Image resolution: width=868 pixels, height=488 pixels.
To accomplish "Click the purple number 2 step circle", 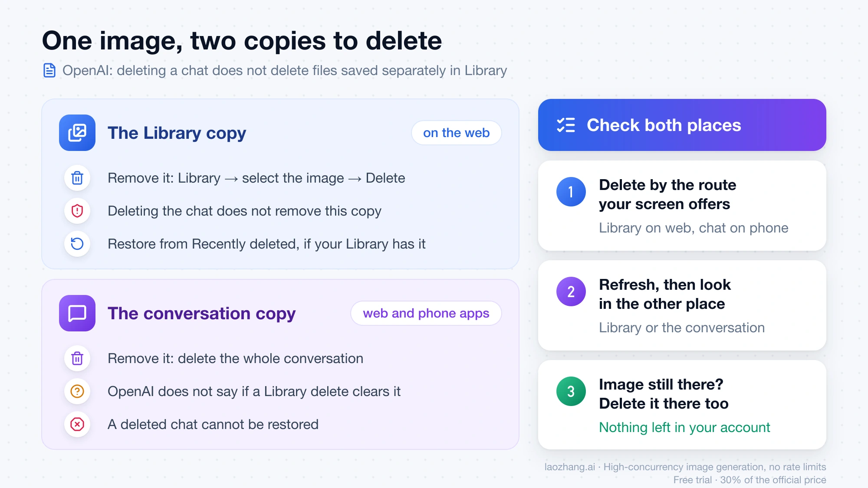I will click(571, 291).
